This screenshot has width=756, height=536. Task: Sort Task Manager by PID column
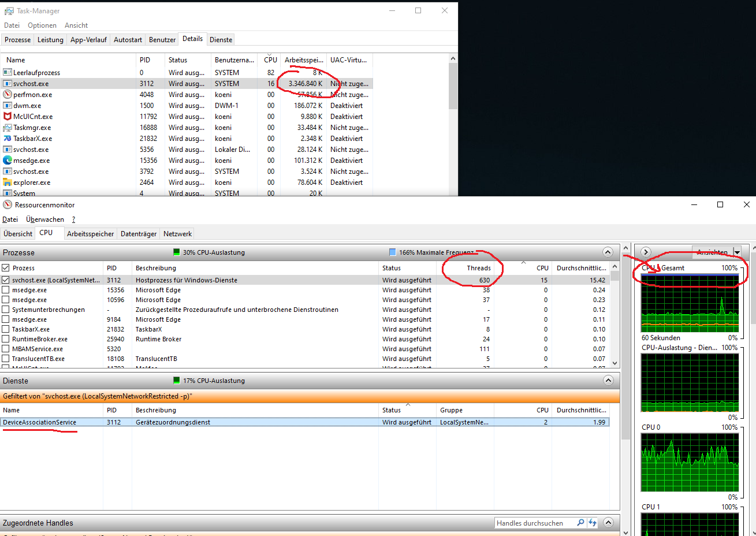(150, 60)
